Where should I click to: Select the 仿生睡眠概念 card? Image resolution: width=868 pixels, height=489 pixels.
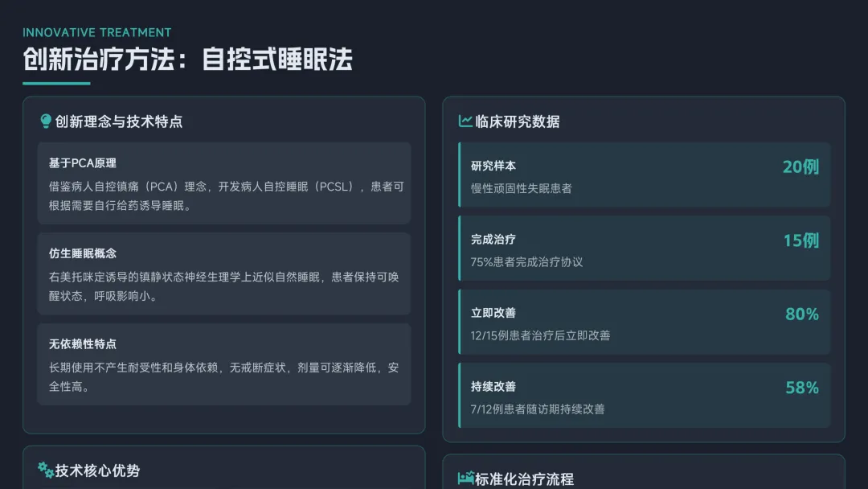coord(224,273)
